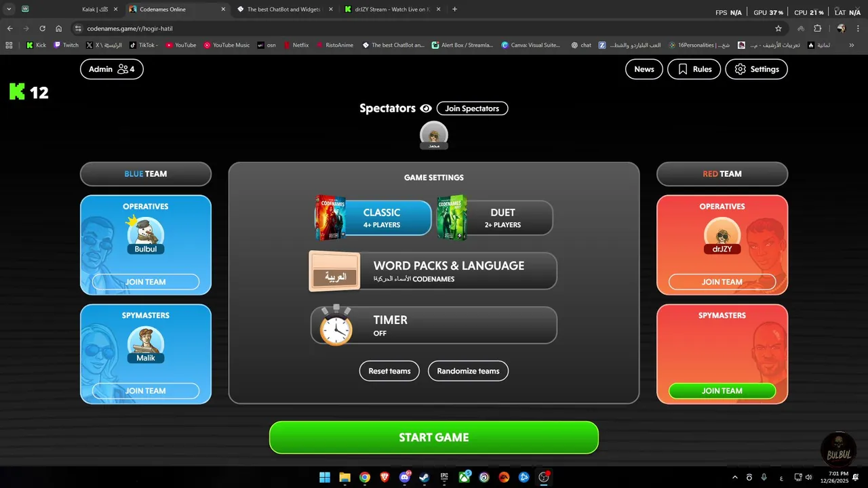Open Epic Games launcher from taskbar
The width and height of the screenshot is (868, 488).
(444, 477)
